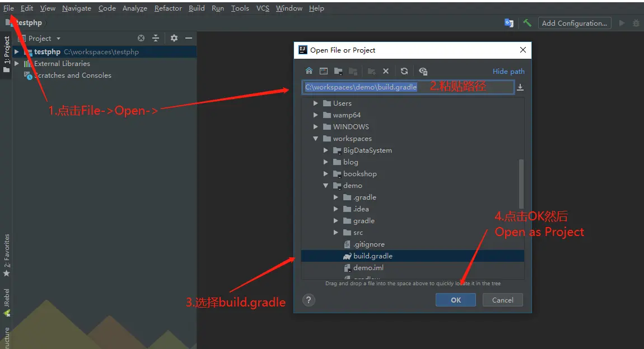This screenshot has width=644, height=349.
Task: Open the Build menu
Action: coord(197,8)
